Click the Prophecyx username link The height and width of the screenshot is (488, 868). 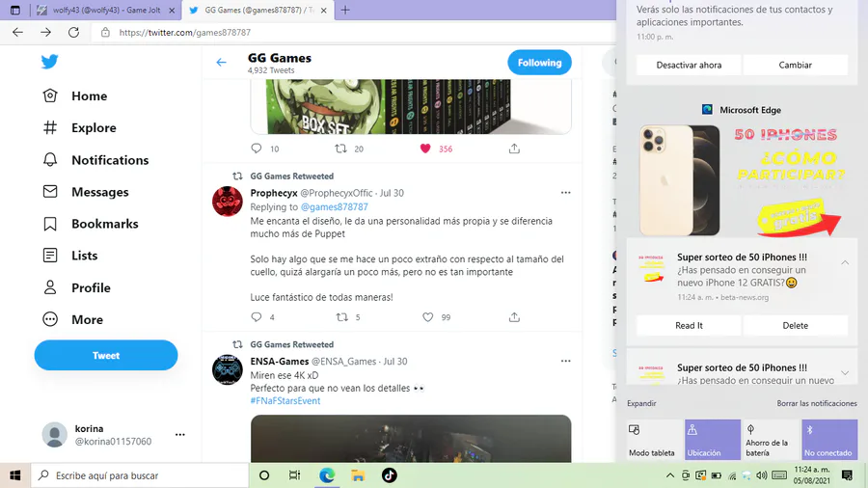point(274,193)
